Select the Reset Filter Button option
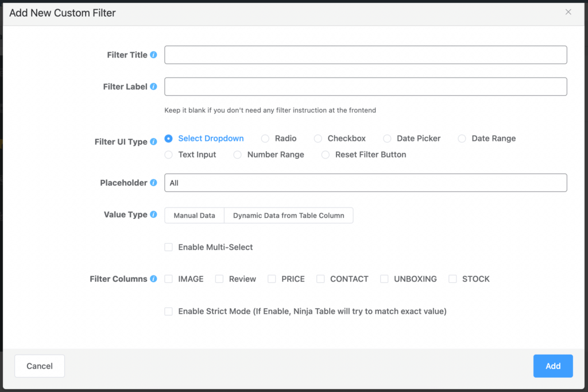This screenshot has height=392, width=588. pyautogui.click(x=326, y=155)
